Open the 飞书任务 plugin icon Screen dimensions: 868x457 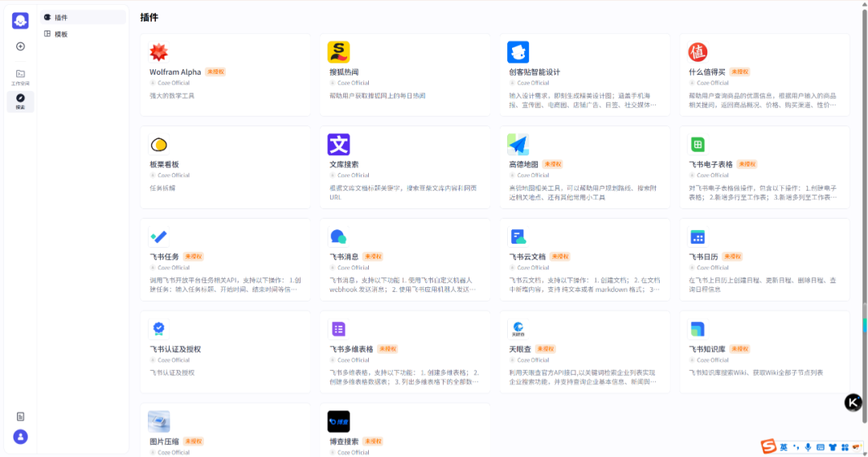coord(159,237)
